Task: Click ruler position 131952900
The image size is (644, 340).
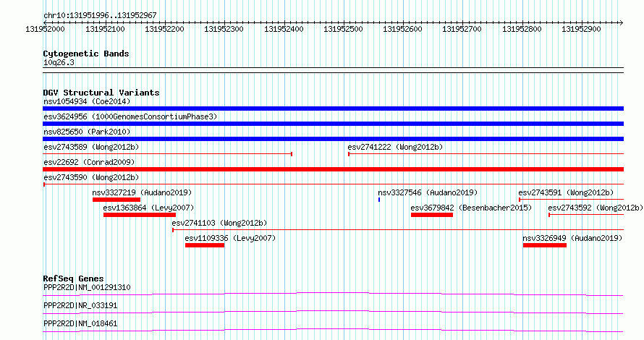Action: (581, 29)
